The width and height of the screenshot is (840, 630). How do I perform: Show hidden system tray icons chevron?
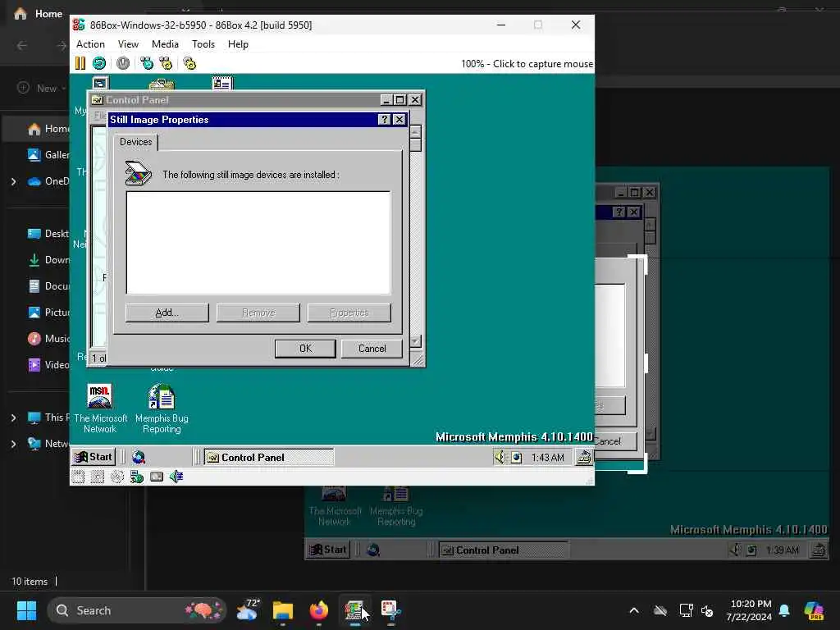click(634, 610)
